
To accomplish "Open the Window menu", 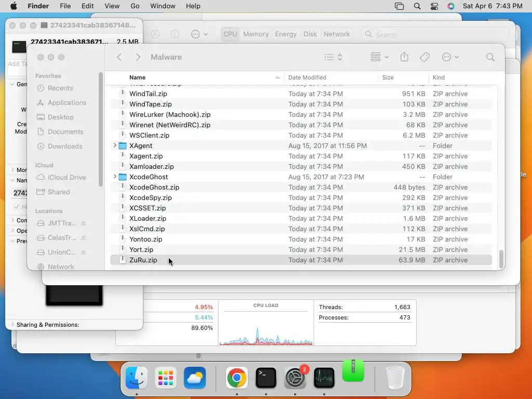I will click(163, 6).
